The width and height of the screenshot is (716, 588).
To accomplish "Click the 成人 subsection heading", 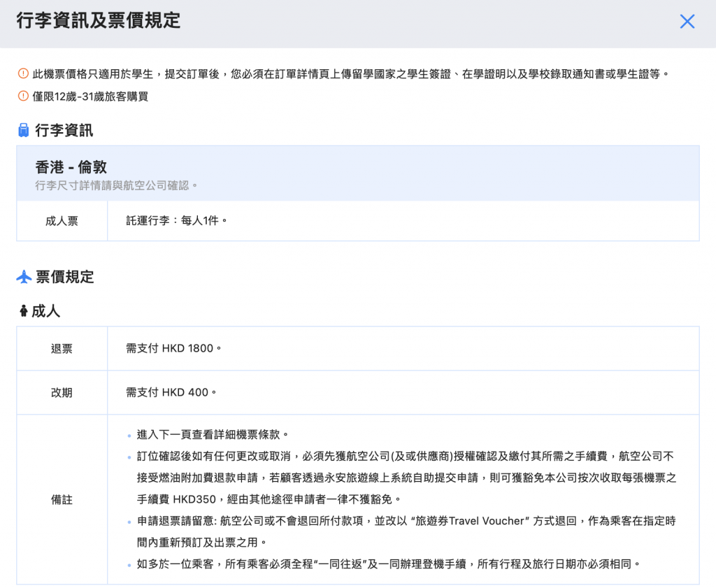I will tap(45, 311).
